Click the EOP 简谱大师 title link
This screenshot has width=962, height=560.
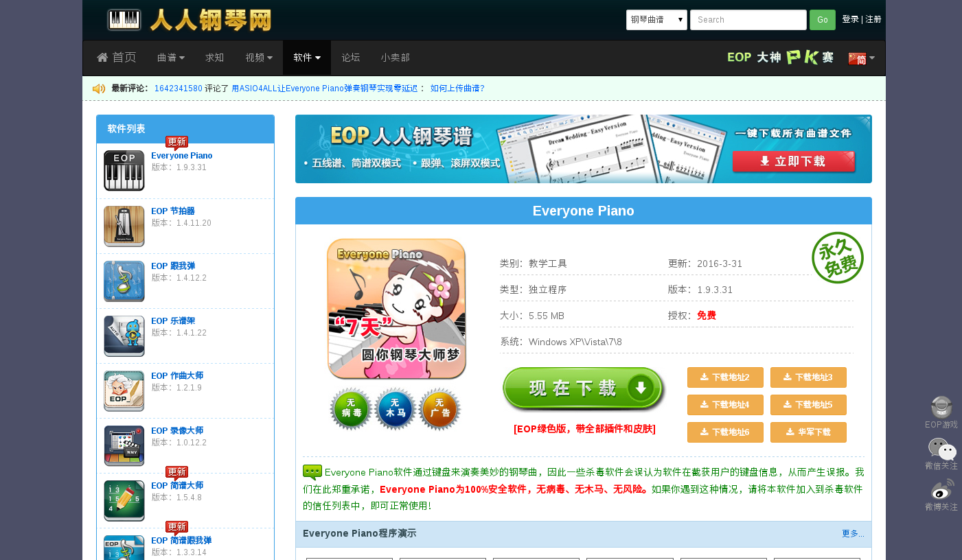(x=177, y=485)
